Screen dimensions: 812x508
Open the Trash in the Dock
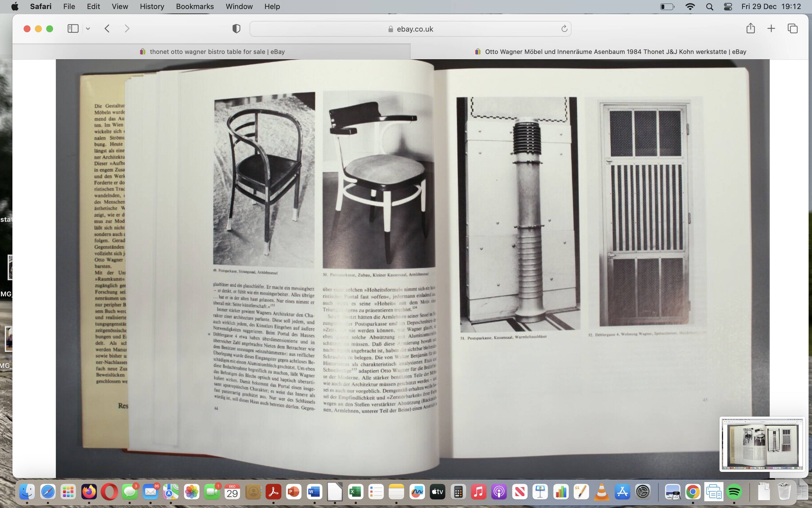[784, 492]
